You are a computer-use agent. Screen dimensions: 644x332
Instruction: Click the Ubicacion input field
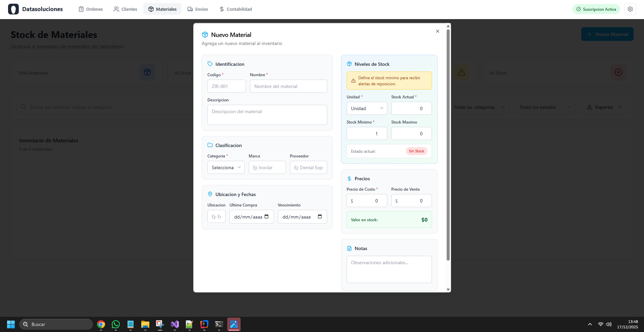click(x=216, y=217)
